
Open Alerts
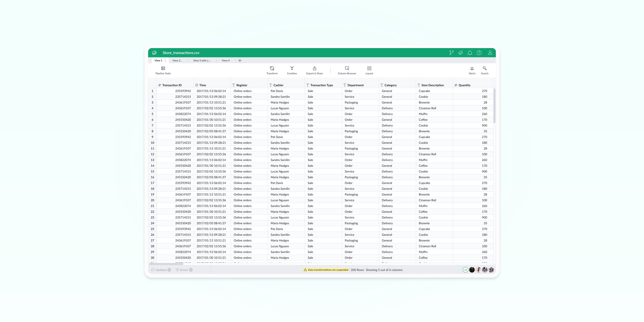pyautogui.click(x=472, y=70)
